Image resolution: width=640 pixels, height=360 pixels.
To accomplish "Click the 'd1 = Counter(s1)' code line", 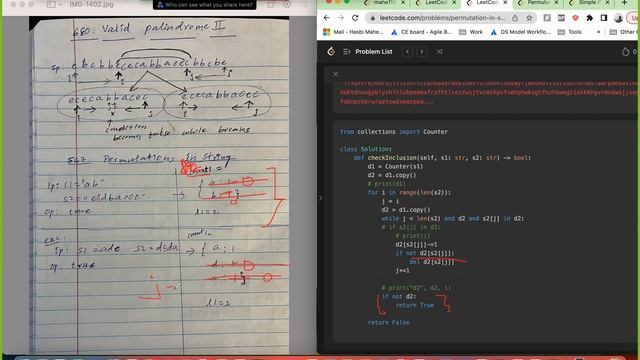I will click(395, 167).
